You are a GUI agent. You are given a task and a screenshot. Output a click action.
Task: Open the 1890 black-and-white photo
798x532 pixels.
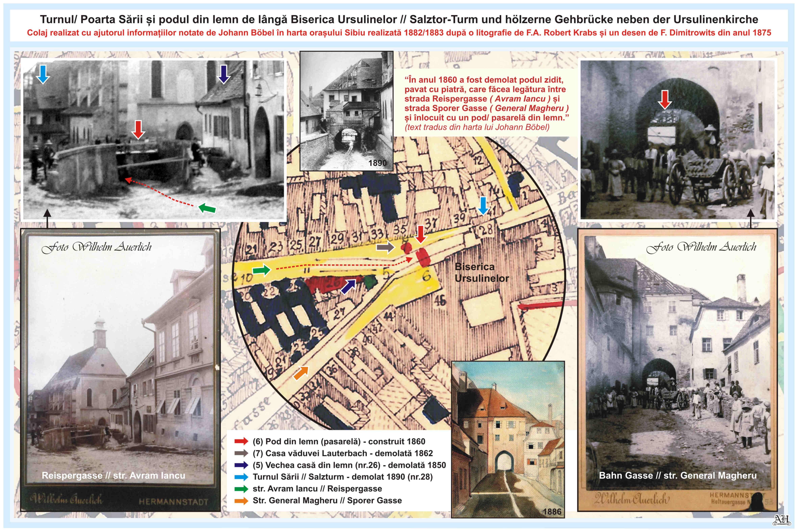(x=346, y=111)
